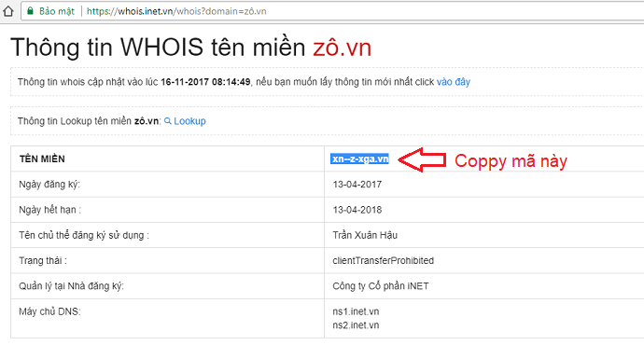The height and width of the screenshot is (345, 644).
Task: Click the DNS server ns2.inet.vn
Action: 356,324
